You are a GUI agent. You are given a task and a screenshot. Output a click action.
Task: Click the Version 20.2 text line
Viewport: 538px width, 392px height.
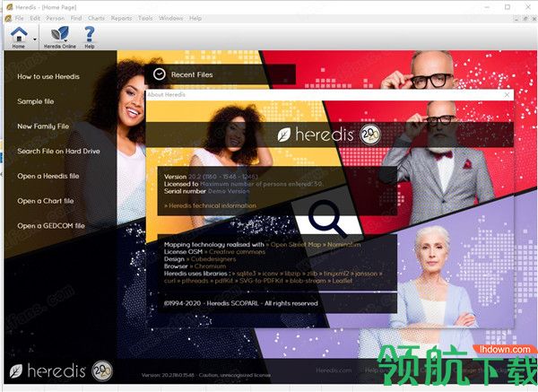211,177
